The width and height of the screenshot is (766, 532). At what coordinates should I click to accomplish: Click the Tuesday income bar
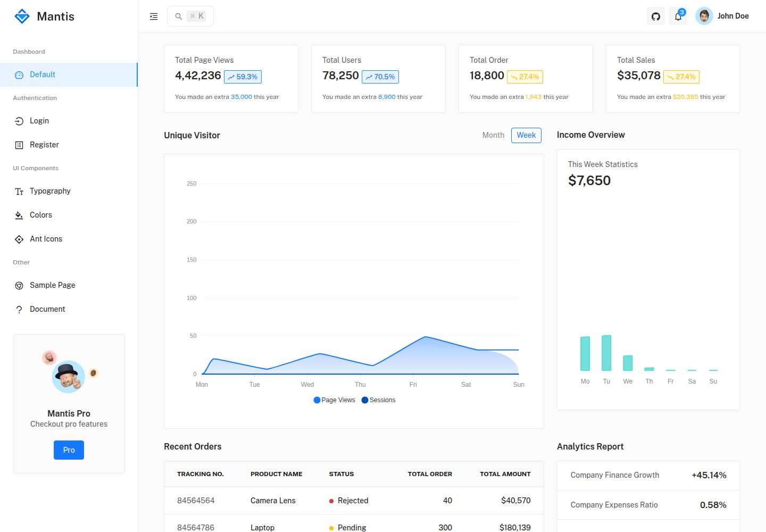pyautogui.click(x=606, y=353)
